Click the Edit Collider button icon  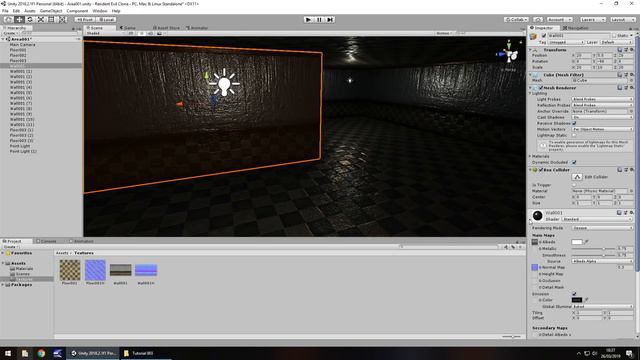coord(577,177)
